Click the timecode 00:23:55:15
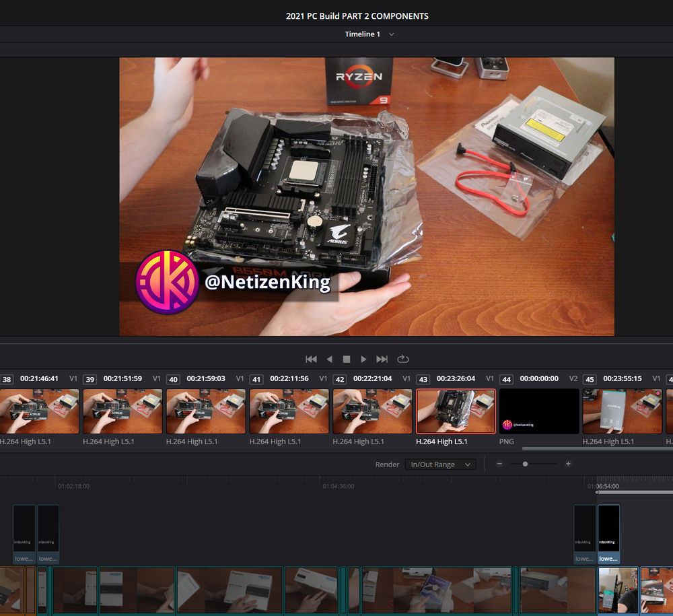This screenshot has width=673, height=616. 623,378
